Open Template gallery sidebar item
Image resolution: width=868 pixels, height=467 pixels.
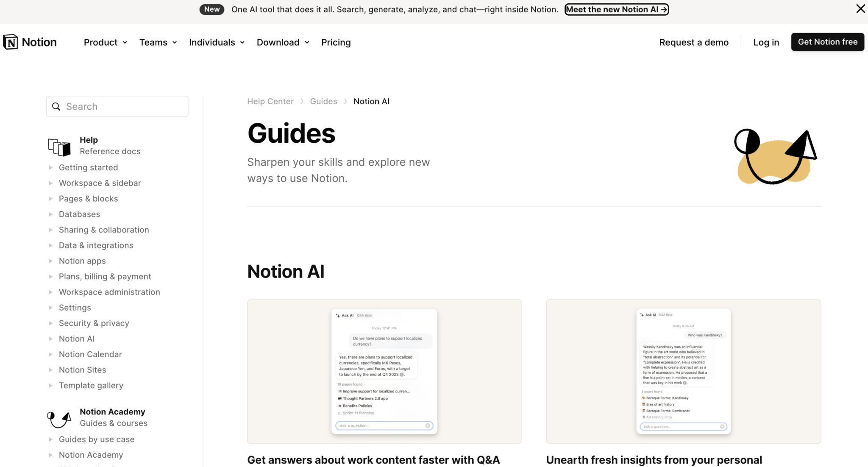point(91,385)
